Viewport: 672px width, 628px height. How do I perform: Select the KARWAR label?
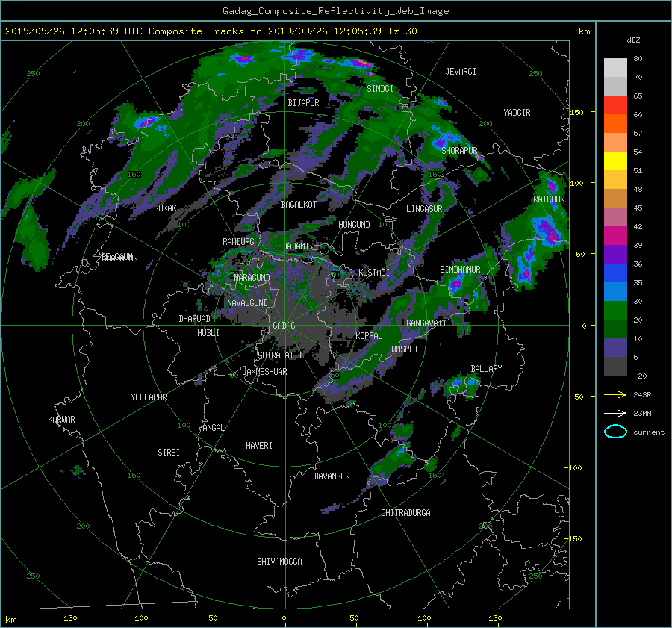click(61, 420)
